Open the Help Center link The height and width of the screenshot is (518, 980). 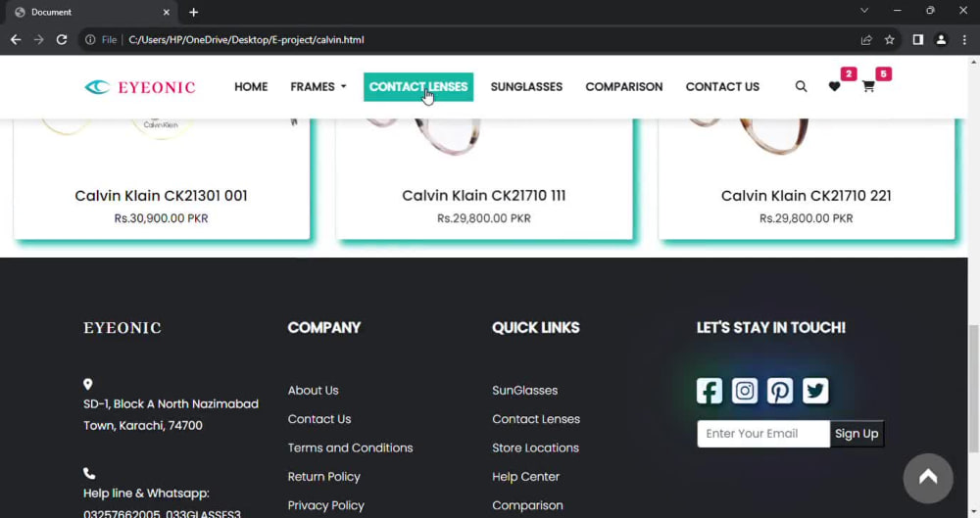(525, 477)
